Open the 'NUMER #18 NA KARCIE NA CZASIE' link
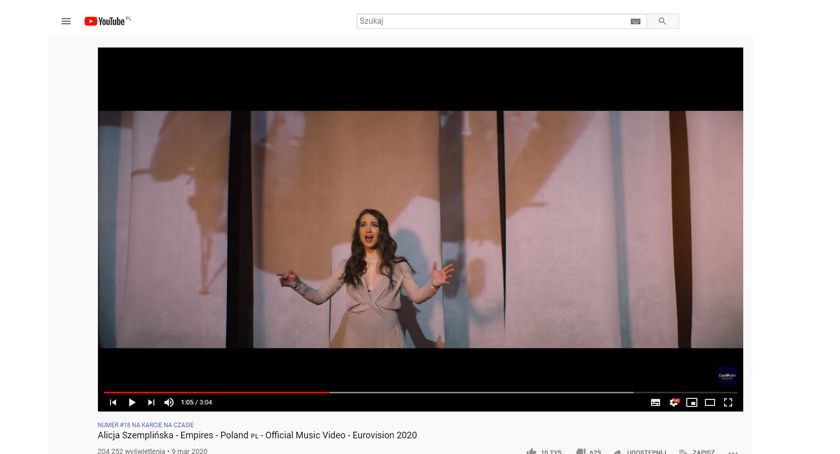This screenshot has width=840, height=454. click(x=146, y=425)
